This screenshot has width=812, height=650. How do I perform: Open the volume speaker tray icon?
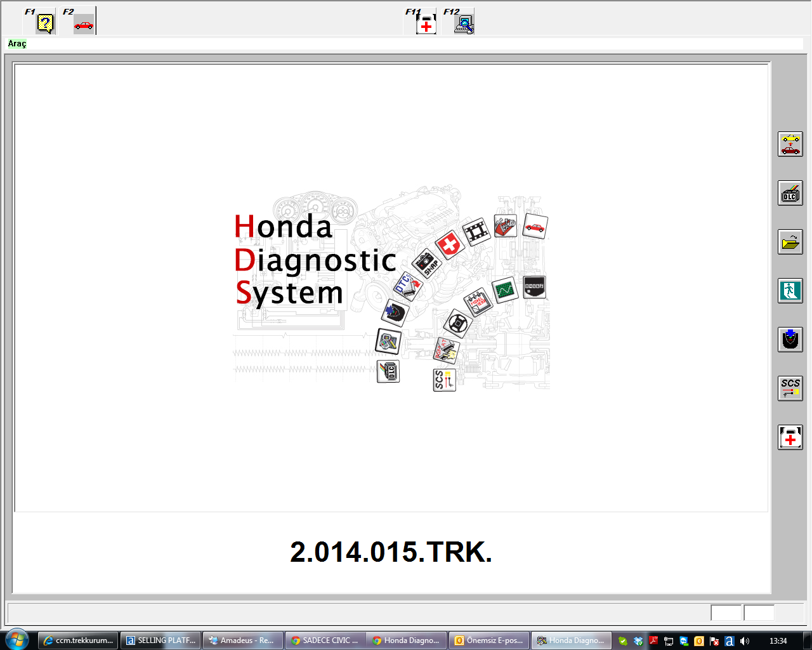745,641
